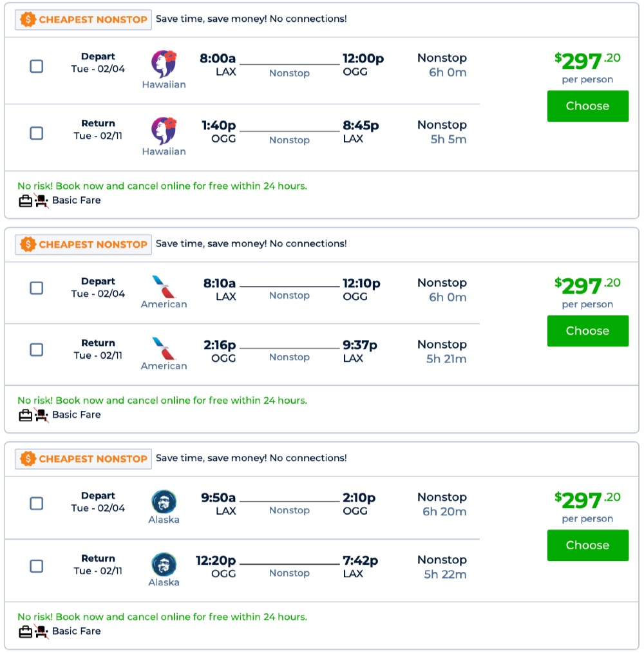644x653 pixels.
Task: Enable the American 2:16p return checkbox
Action: (x=37, y=350)
